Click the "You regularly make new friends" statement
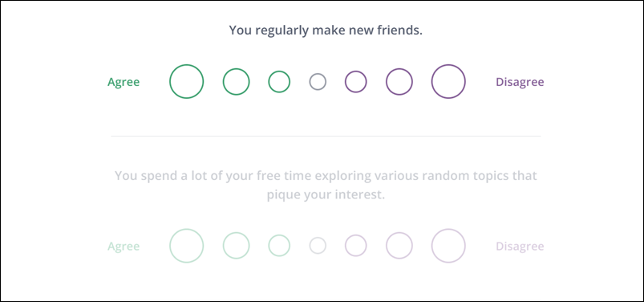 [326, 31]
